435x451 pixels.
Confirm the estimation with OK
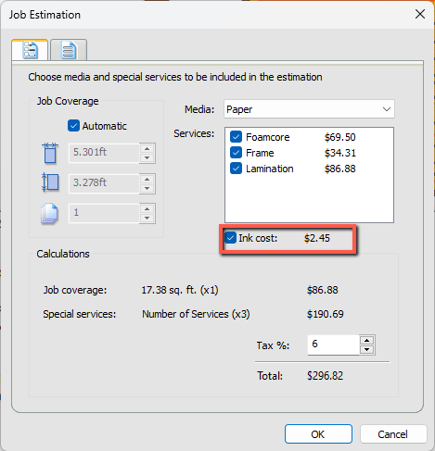(318, 434)
